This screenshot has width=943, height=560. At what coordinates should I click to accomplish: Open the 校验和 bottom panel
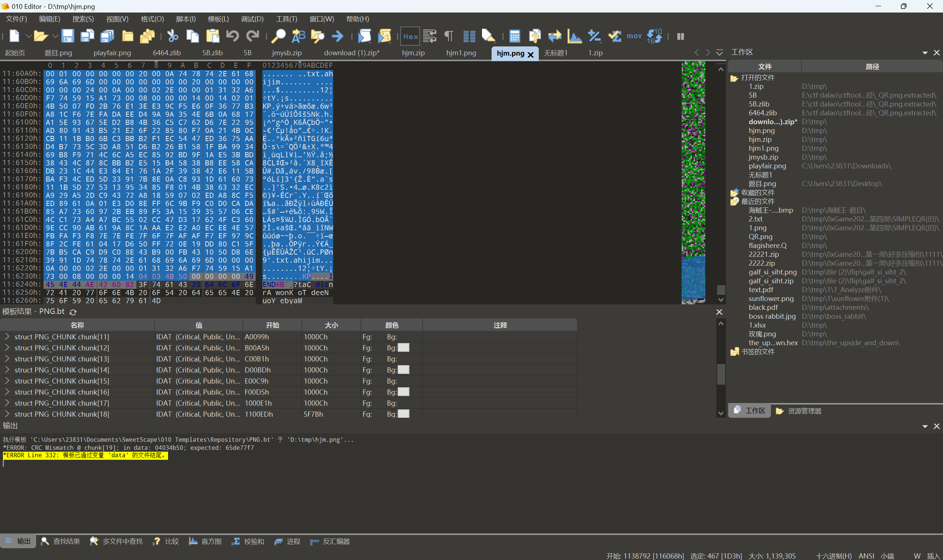248,541
